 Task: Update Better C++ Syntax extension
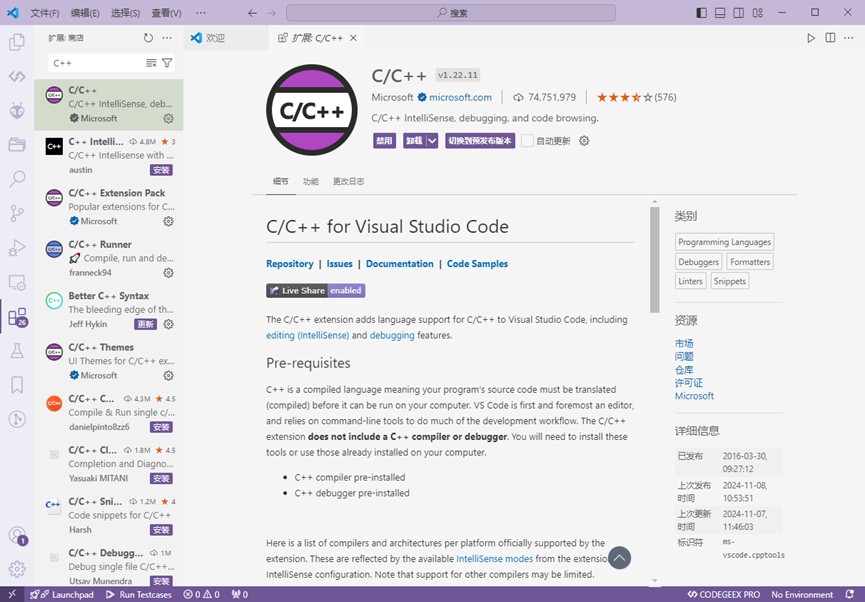[146, 324]
